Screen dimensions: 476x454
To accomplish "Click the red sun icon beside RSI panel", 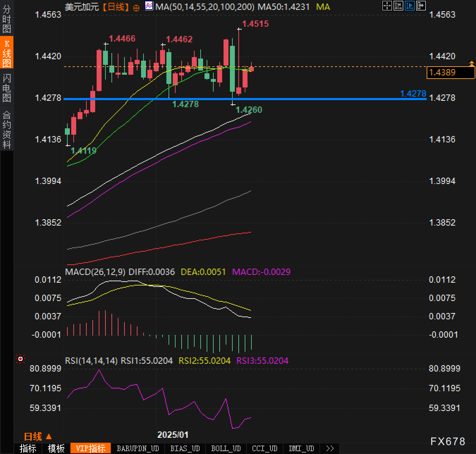I will point(20,359).
